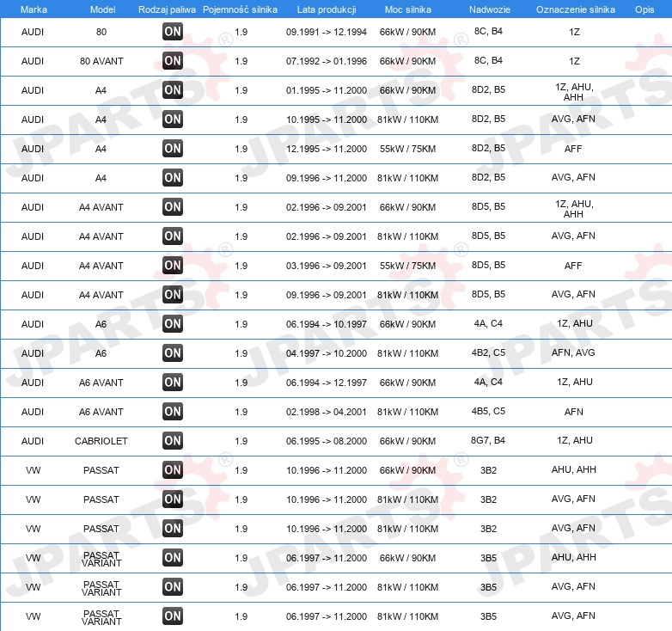Click the ON fuel icon in the AUDI 80 09.1991 row
The height and width of the screenshot is (631, 672).
(x=173, y=32)
